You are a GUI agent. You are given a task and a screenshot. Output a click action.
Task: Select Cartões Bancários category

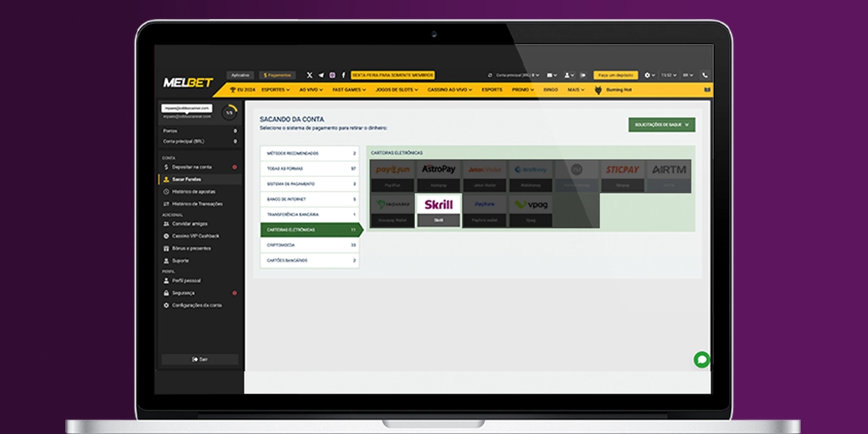tap(310, 260)
